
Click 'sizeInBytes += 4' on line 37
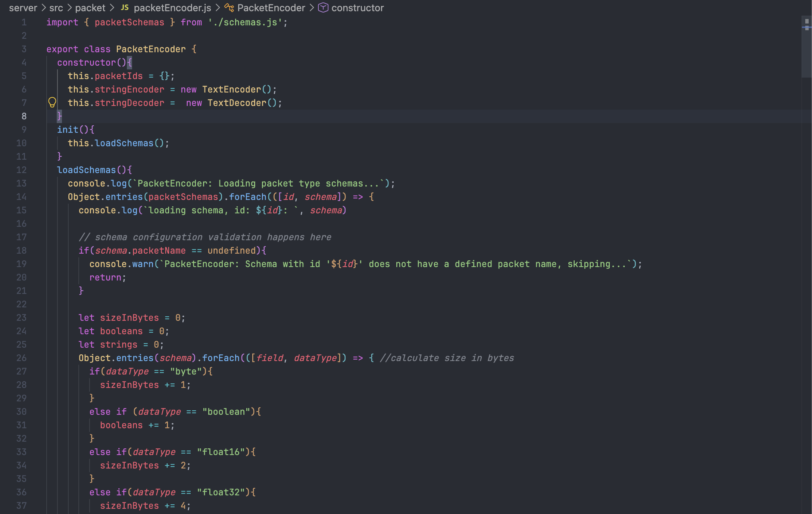(x=143, y=506)
